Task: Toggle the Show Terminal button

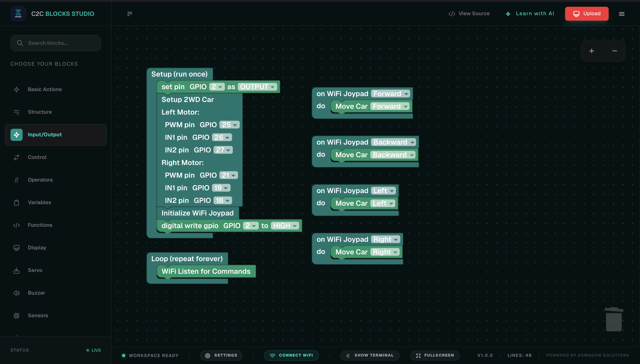Action: [x=370, y=355]
